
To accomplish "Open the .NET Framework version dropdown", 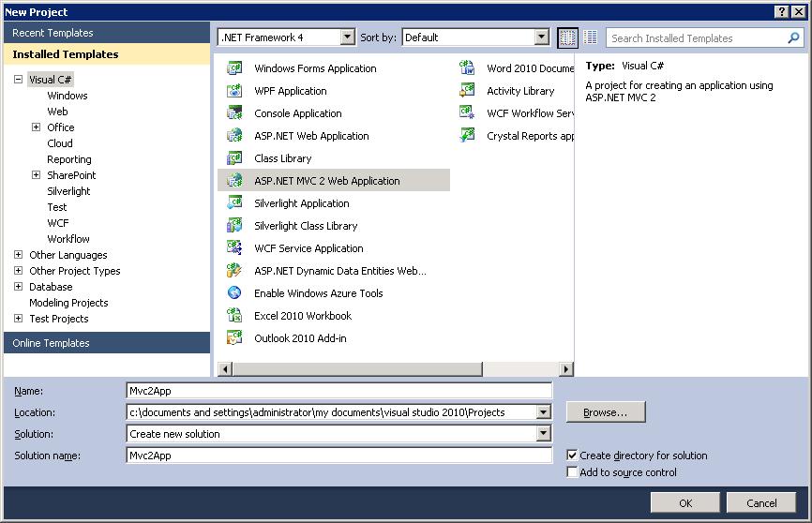I will pos(348,37).
